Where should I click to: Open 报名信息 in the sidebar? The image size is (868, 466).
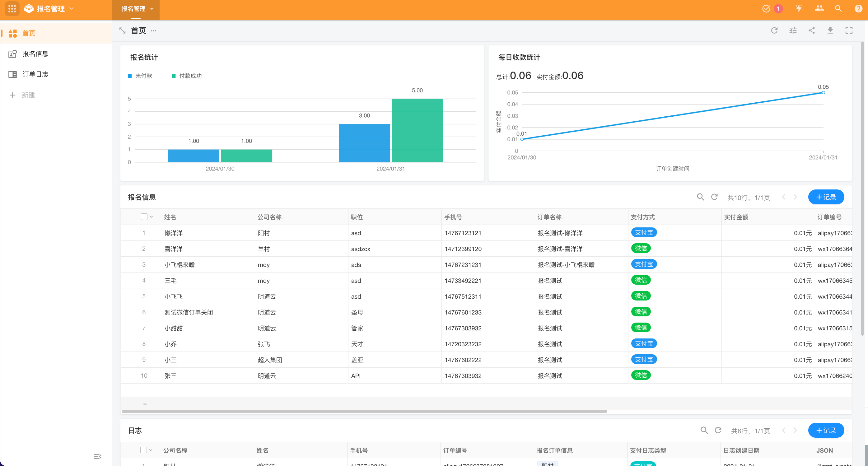pyautogui.click(x=35, y=54)
